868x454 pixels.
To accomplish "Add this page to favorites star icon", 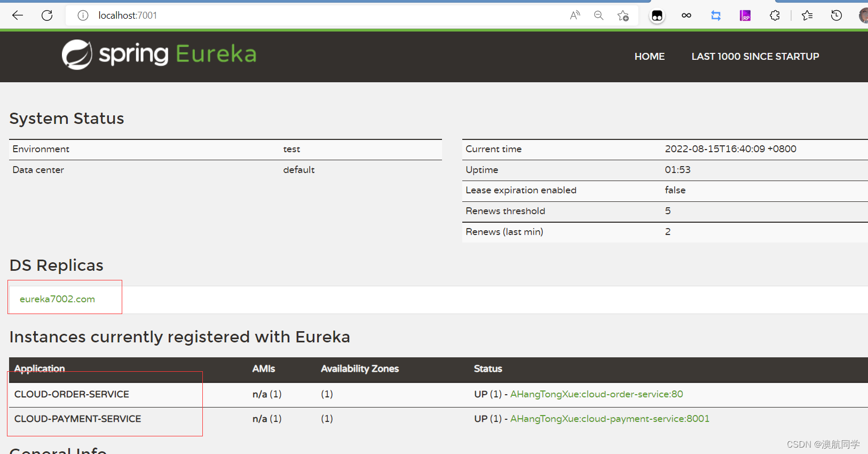I will [623, 15].
